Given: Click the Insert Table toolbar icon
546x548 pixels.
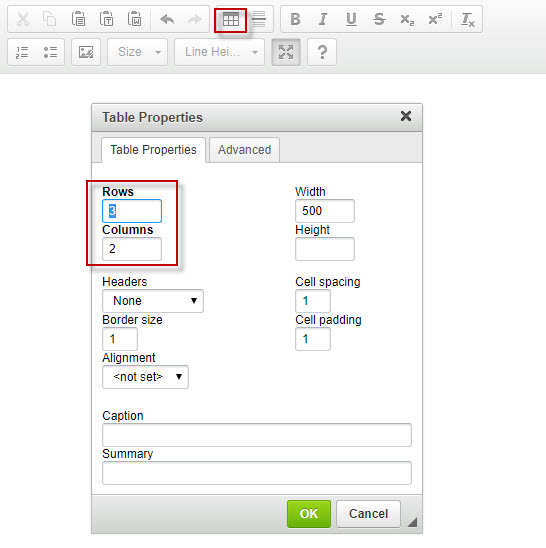Looking at the screenshot, I should [231, 20].
